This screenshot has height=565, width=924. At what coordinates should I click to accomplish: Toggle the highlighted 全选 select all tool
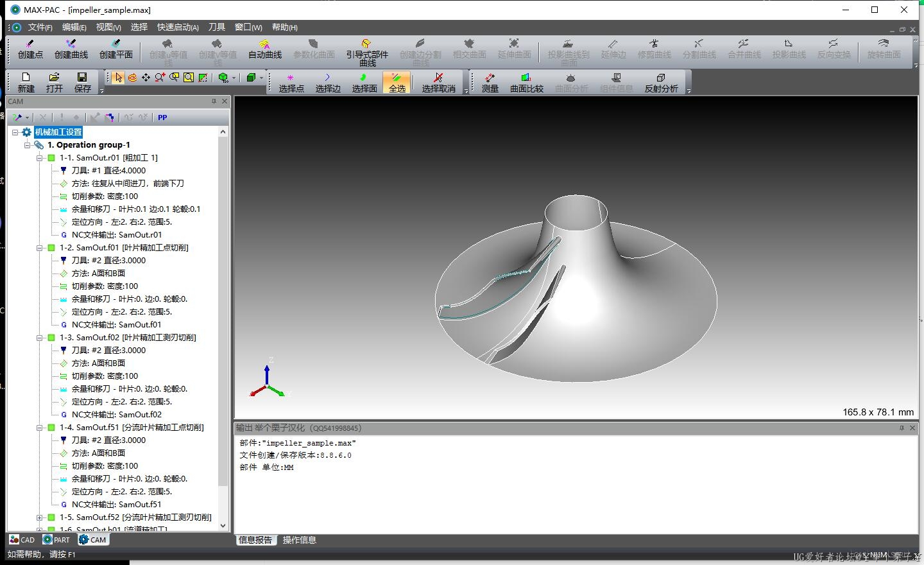click(397, 82)
